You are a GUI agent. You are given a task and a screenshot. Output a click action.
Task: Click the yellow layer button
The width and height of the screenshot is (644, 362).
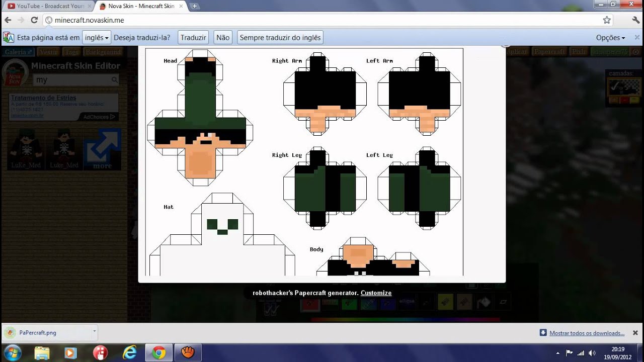pyautogui.click(x=634, y=100)
